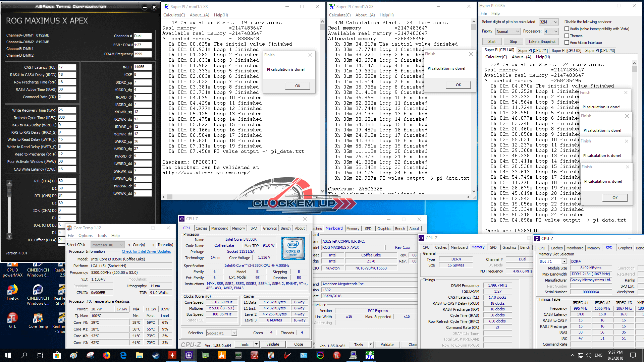Click Validate in CPU-Z CPU window
Screen dimensions: 644x362
click(x=273, y=344)
